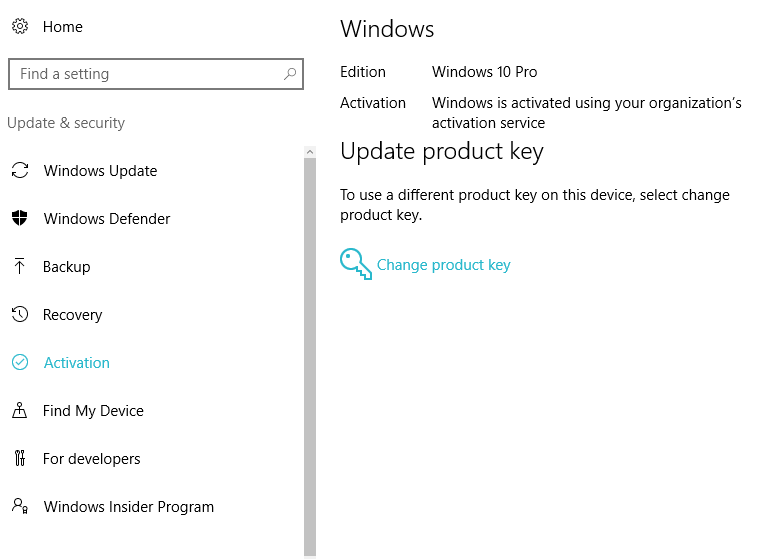The height and width of the screenshot is (559, 775).
Task: Select Windows Defender in the sidebar
Action: click(x=107, y=219)
